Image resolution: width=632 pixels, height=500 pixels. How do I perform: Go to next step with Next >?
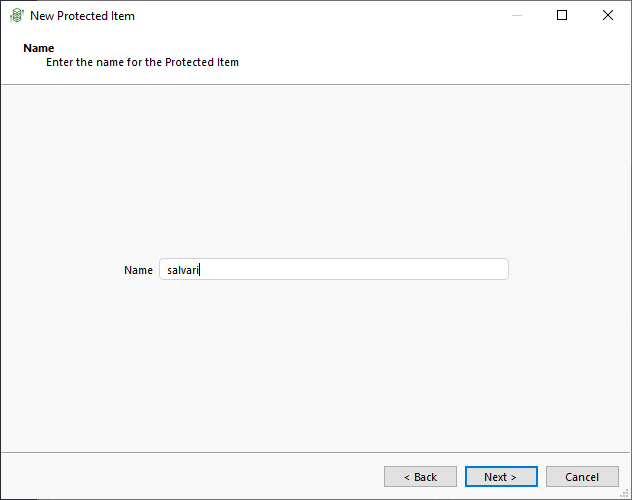(x=501, y=477)
